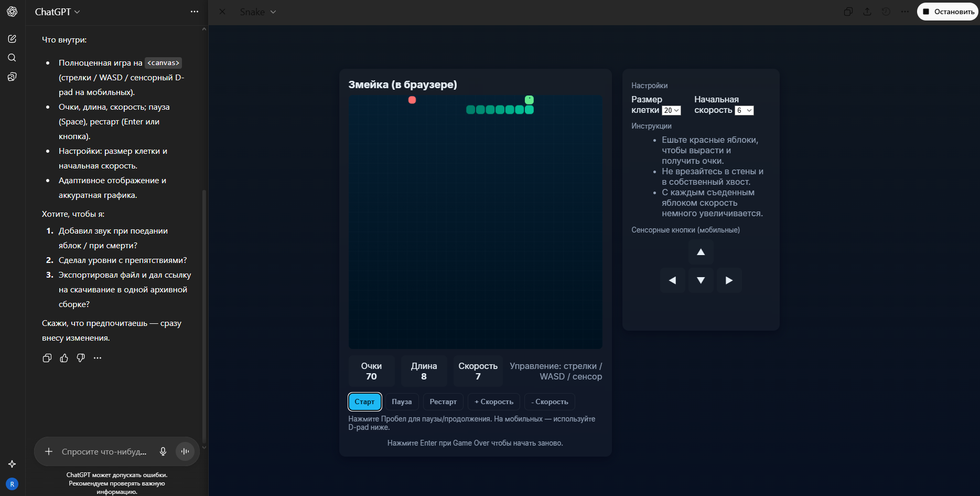This screenshot has height=496, width=980.
Task: Click the plus attach icon in prompt box
Action: coord(49,451)
